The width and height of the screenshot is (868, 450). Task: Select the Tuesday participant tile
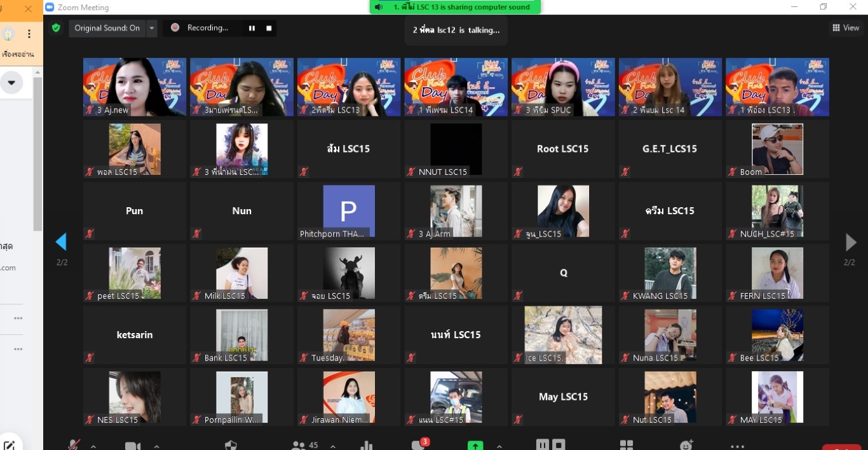coord(349,335)
